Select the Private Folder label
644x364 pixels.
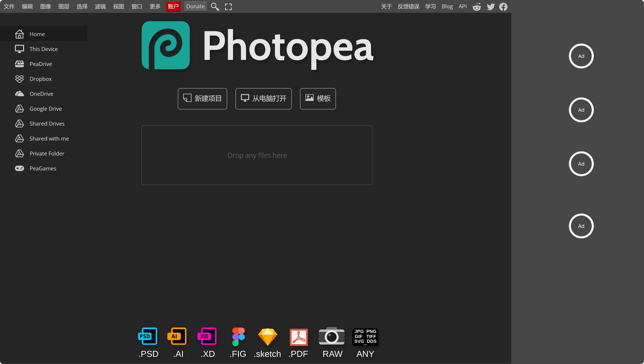point(47,154)
